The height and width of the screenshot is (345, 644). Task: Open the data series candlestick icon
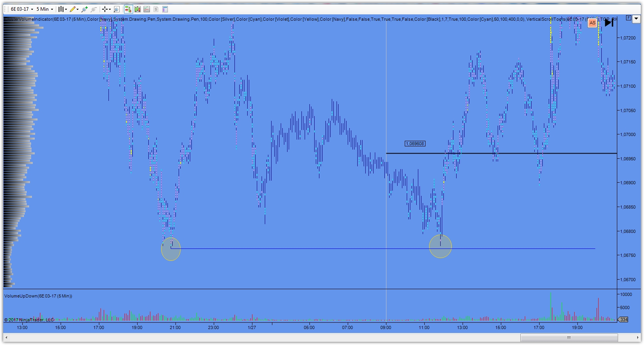pos(138,9)
